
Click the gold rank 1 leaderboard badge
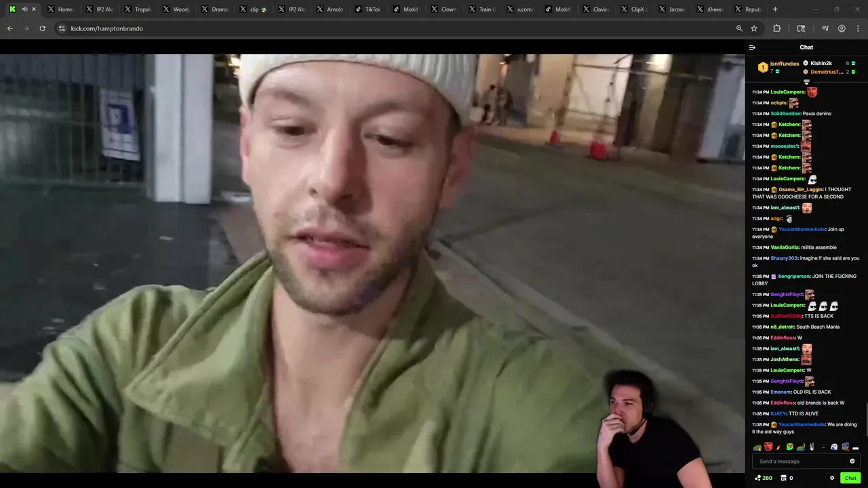[763, 67]
